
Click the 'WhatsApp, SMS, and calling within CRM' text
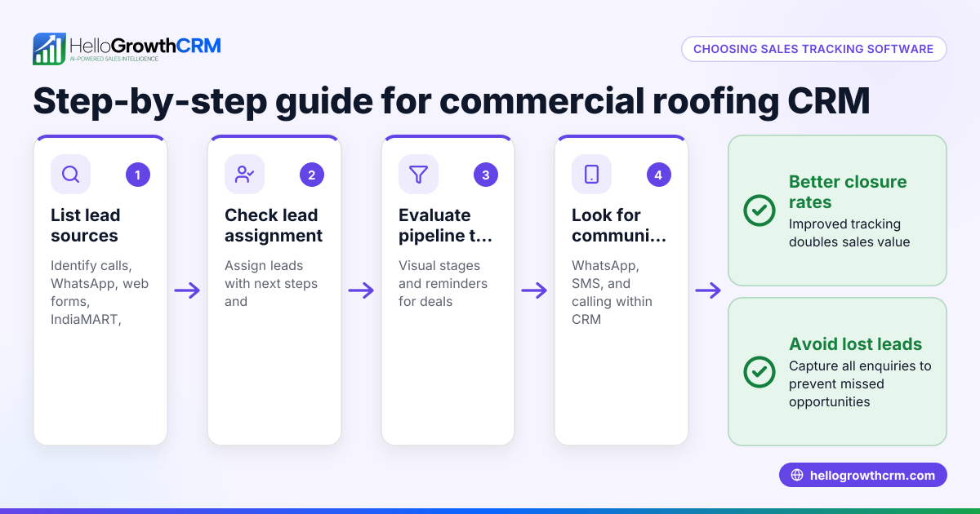(612, 292)
